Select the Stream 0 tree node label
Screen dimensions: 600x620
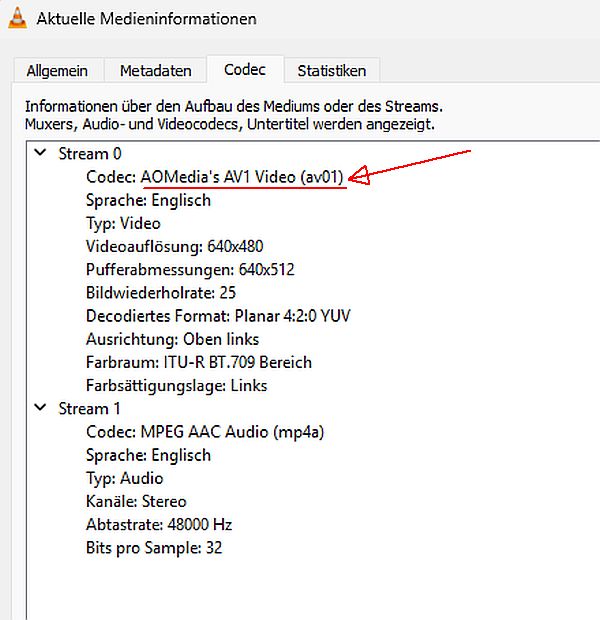click(x=90, y=154)
